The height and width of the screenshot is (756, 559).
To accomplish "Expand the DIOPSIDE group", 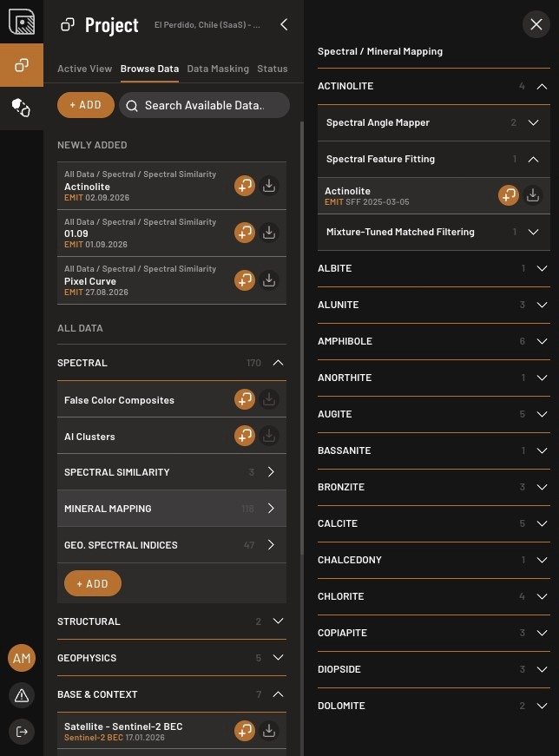I will 434,669.
